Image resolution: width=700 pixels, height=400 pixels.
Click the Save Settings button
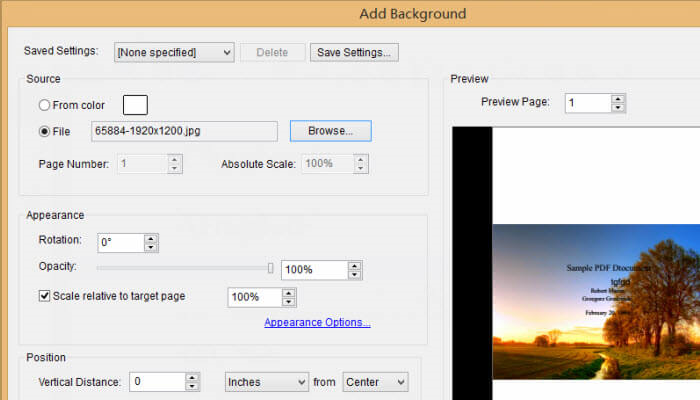(x=355, y=52)
